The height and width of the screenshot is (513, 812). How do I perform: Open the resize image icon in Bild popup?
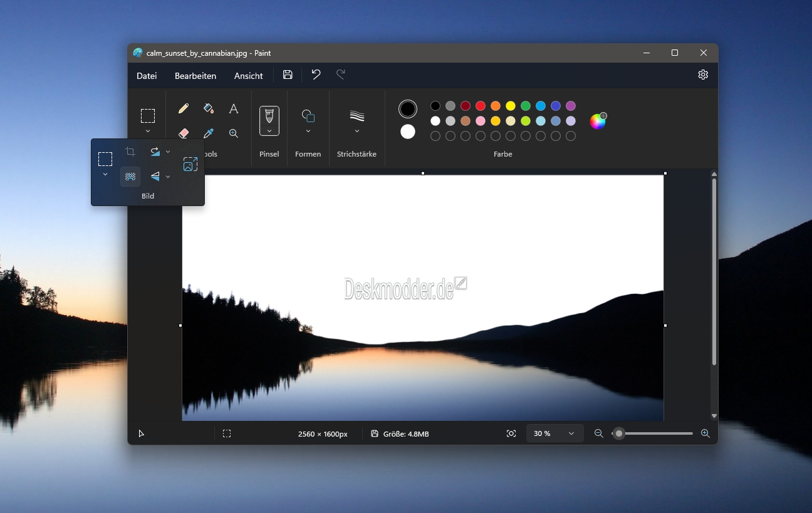(190, 164)
